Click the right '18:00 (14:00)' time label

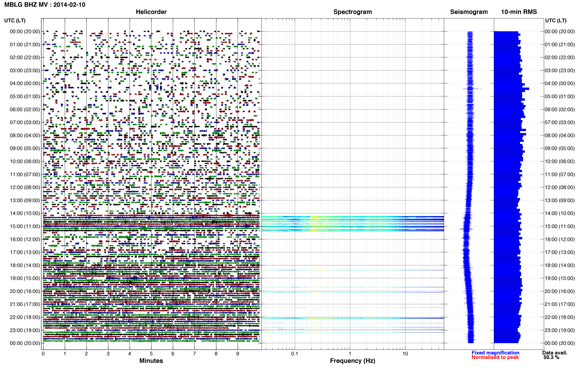(560, 265)
